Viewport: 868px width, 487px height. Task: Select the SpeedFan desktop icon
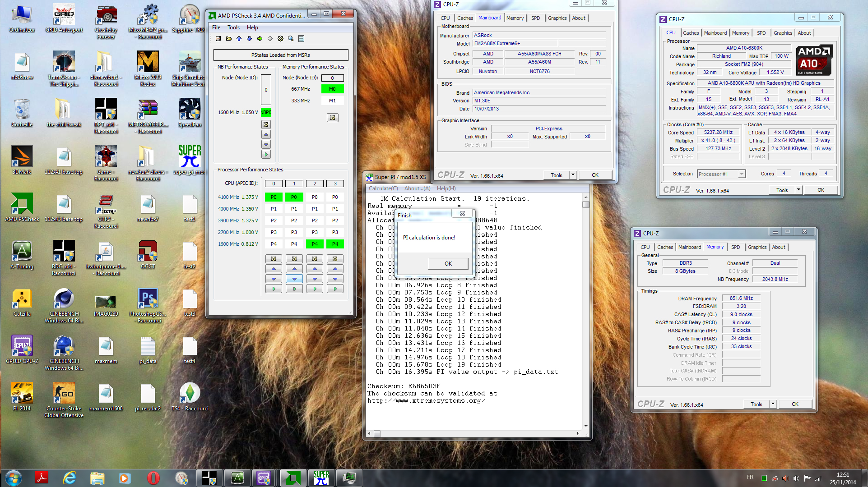pos(190,113)
